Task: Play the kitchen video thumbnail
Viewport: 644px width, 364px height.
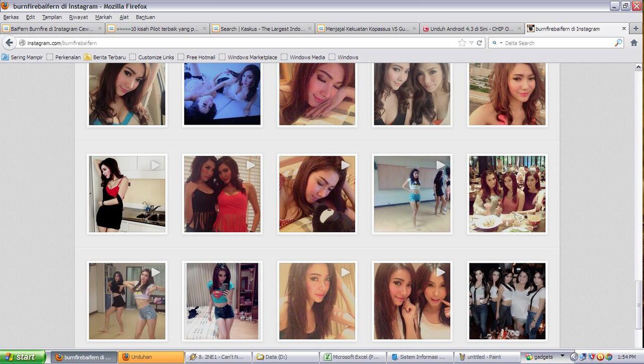Action: 127,194
